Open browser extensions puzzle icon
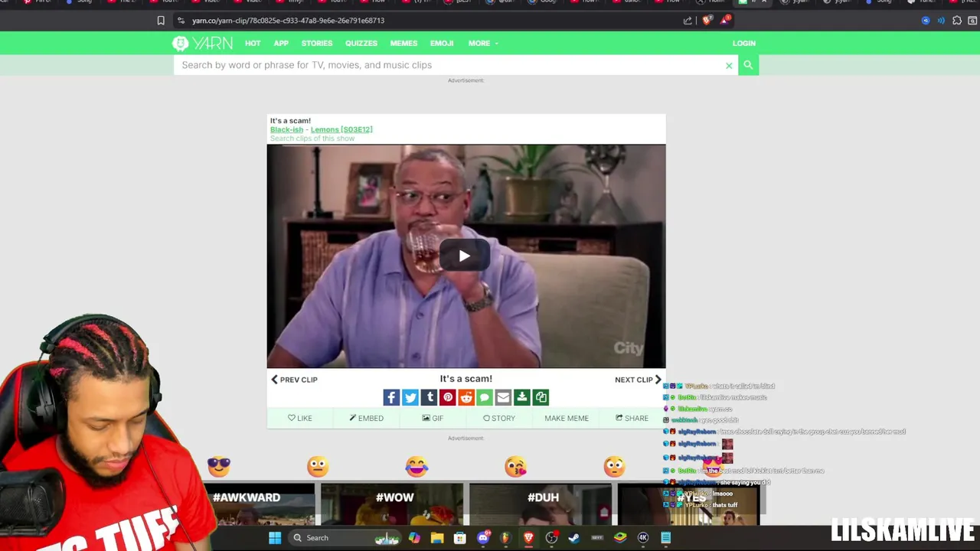This screenshot has height=551, width=980. coord(957,21)
